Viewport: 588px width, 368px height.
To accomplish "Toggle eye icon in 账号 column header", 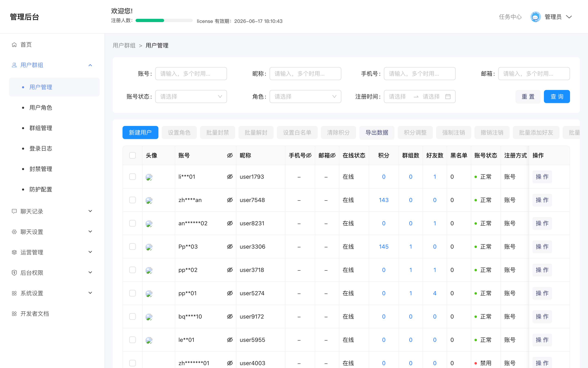I will pyautogui.click(x=230, y=156).
